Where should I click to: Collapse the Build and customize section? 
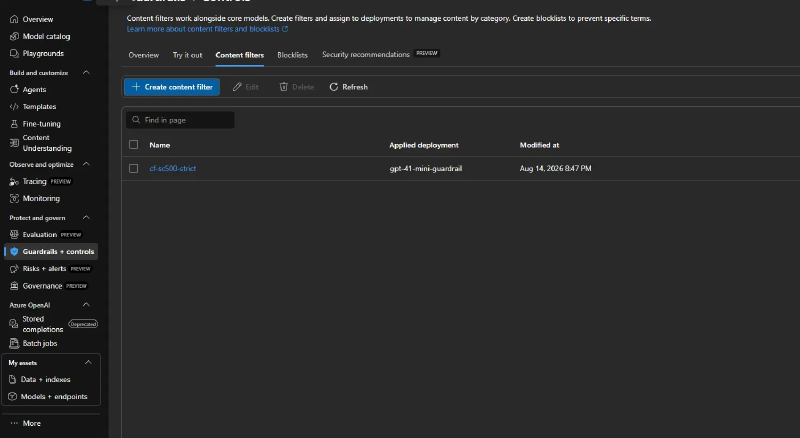coord(86,72)
